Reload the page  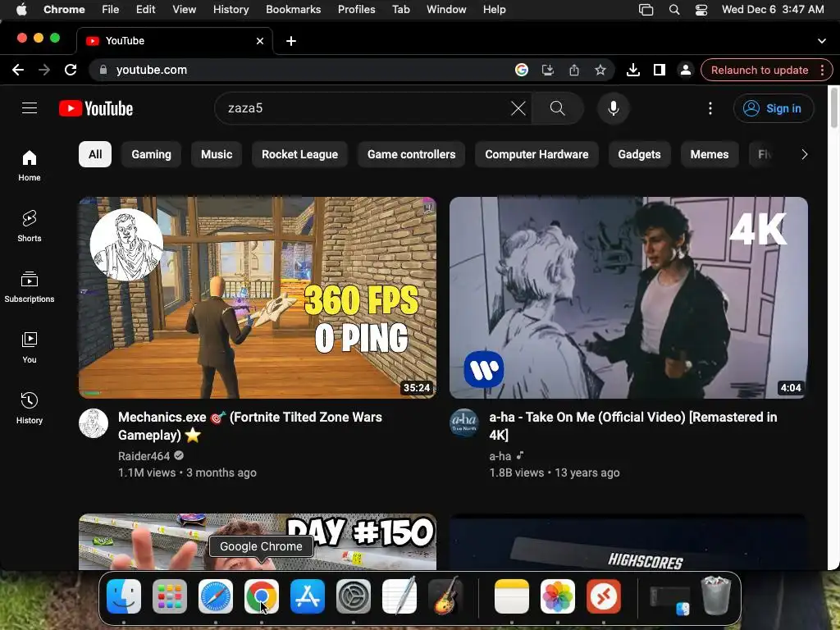(x=71, y=70)
